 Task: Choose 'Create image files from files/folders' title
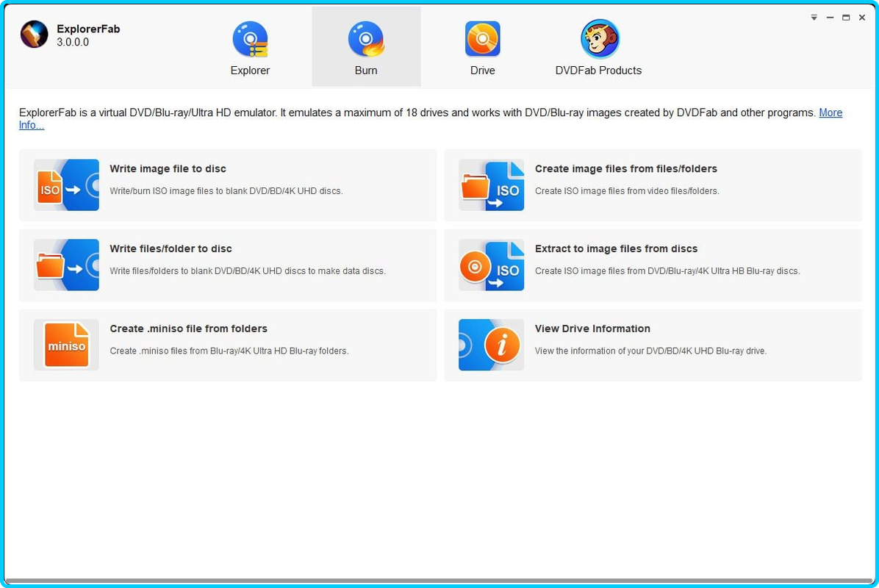(626, 169)
